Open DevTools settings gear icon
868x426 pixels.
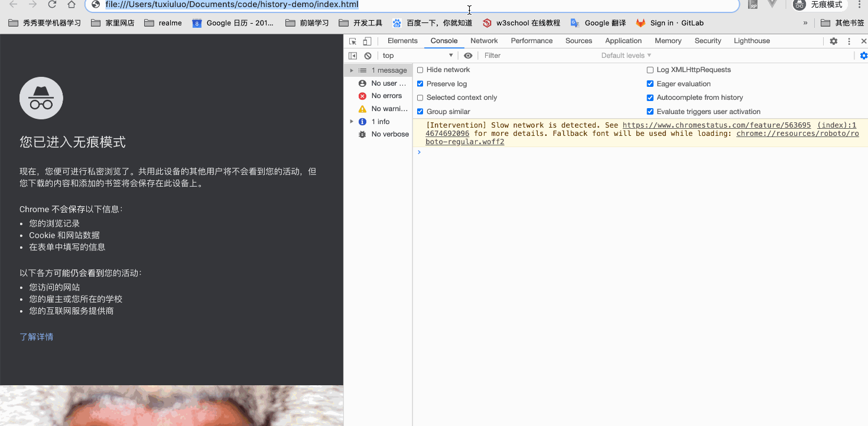833,41
